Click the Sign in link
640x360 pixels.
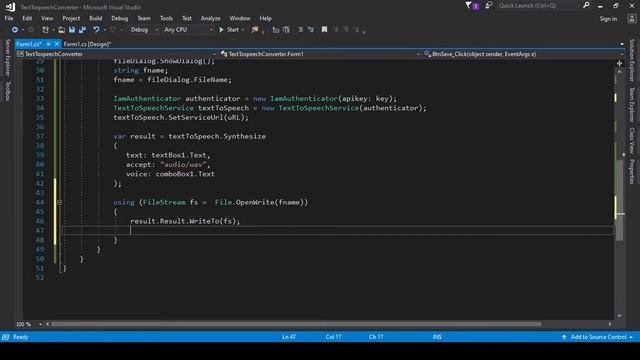608,19
